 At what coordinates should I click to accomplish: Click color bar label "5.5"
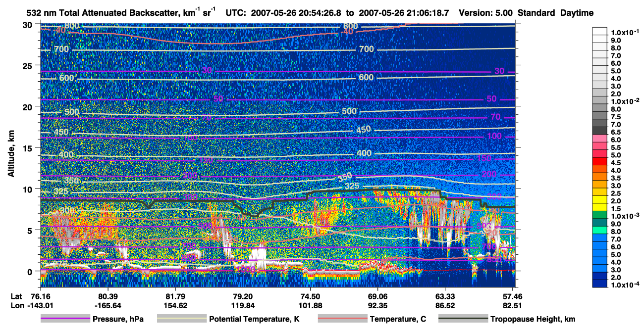(x=615, y=147)
